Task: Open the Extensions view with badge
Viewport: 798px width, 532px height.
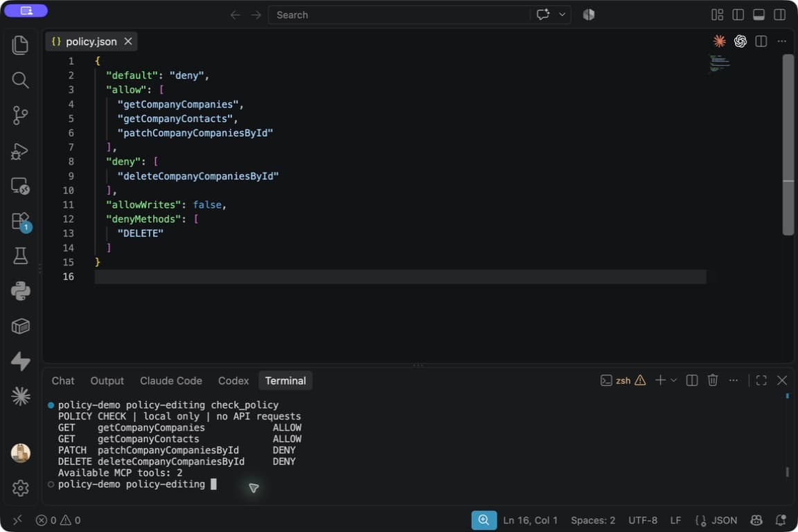Action: pos(21,222)
